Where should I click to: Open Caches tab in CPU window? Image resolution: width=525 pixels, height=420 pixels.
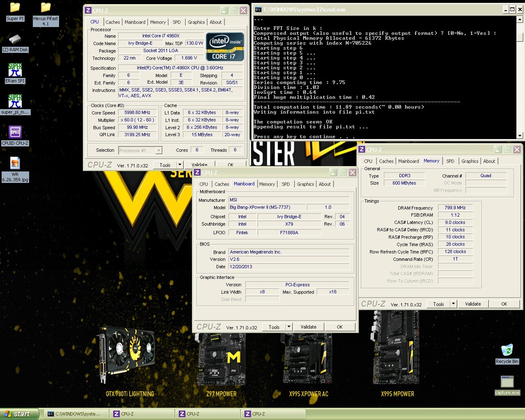(113, 22)
